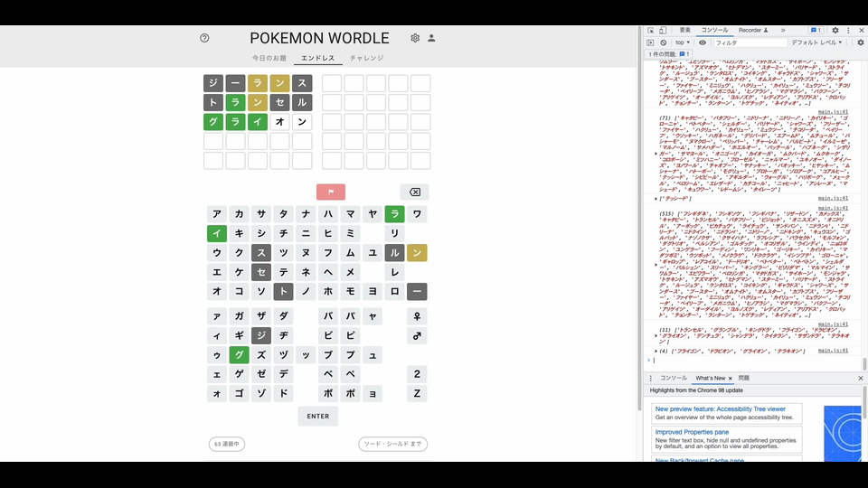Click the console フィルタ input field
This screenshot has width=868, height=488.
click(750, 42)
